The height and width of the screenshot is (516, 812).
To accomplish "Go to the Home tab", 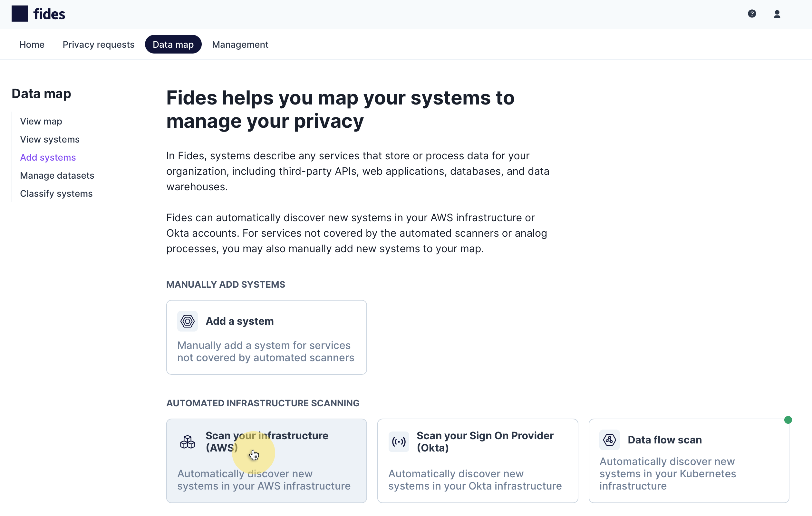I will [32, 45].
